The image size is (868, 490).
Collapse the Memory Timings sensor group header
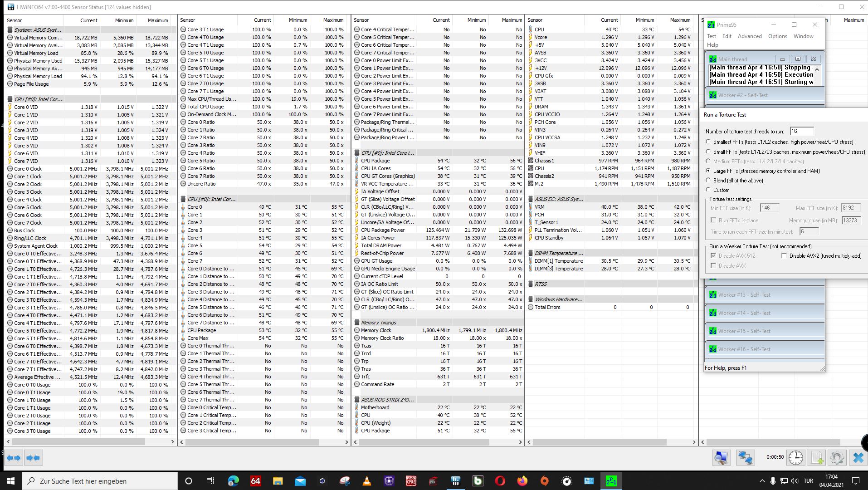(438, 323)
